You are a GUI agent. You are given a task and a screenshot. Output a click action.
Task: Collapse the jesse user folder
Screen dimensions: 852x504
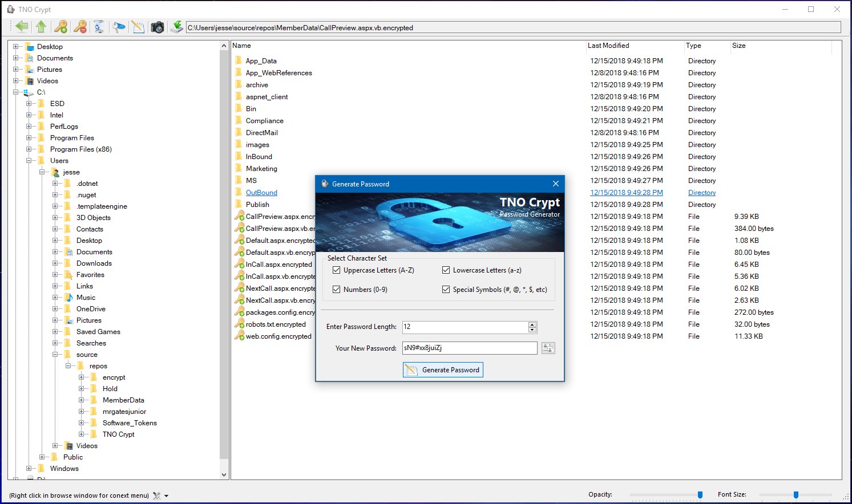click(x=43, y=172)
